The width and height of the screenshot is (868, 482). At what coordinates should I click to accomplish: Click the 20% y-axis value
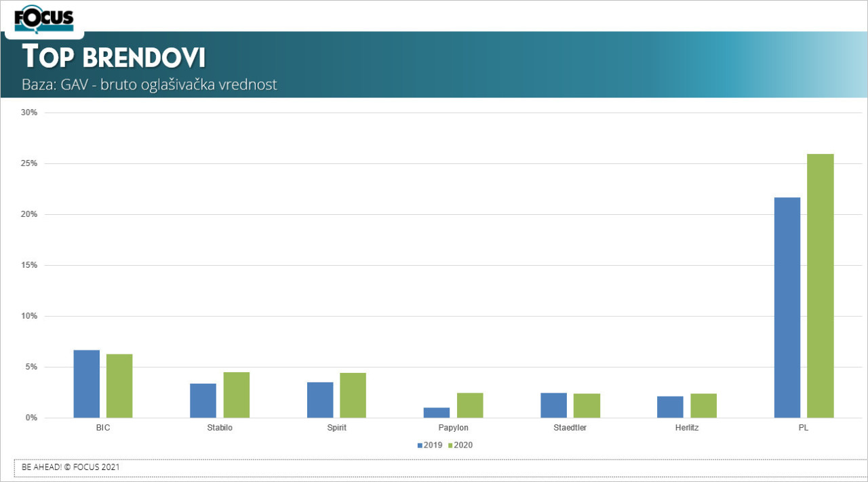pyautogui.click(x=29, y=214)
